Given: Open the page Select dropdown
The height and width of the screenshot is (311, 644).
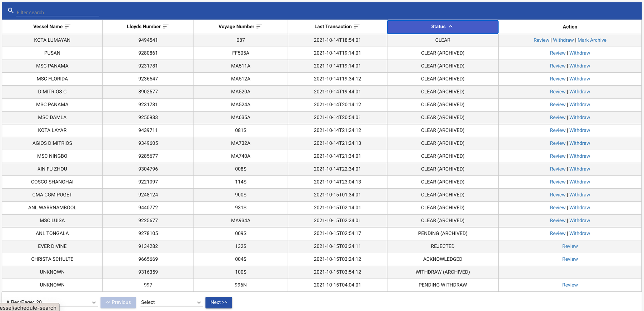Looking at the screenshot, I should coord(171,302).
